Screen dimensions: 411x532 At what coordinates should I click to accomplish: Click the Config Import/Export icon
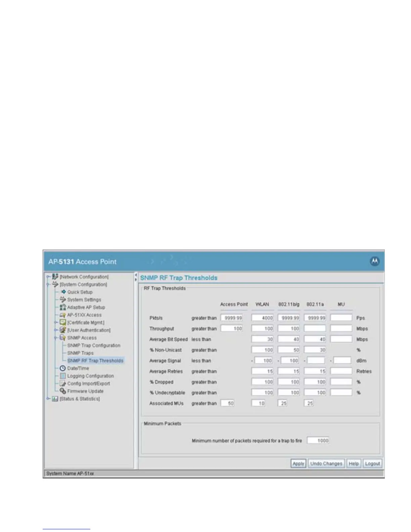(63, 384)
